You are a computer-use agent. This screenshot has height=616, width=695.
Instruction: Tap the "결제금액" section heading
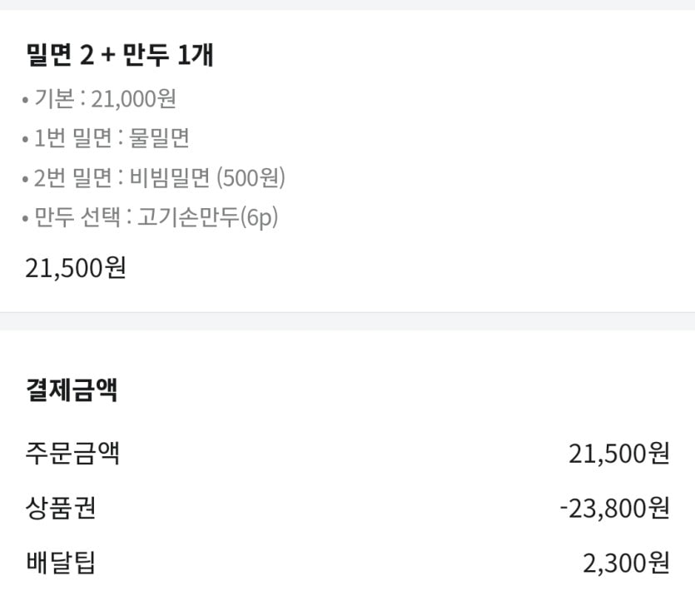[72, 390]
